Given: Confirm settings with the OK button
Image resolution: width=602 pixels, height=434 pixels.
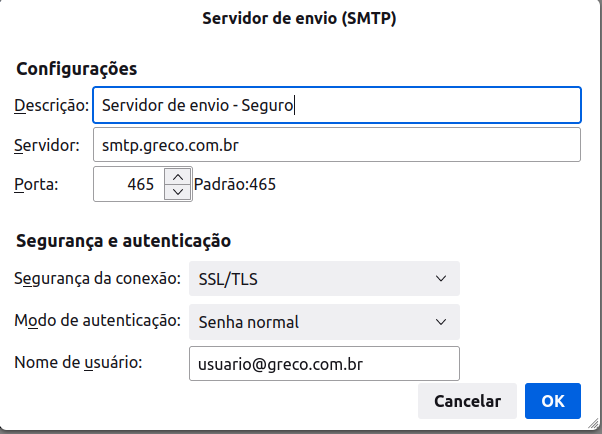Looking at the screenshot, I should tap(553, 401).
